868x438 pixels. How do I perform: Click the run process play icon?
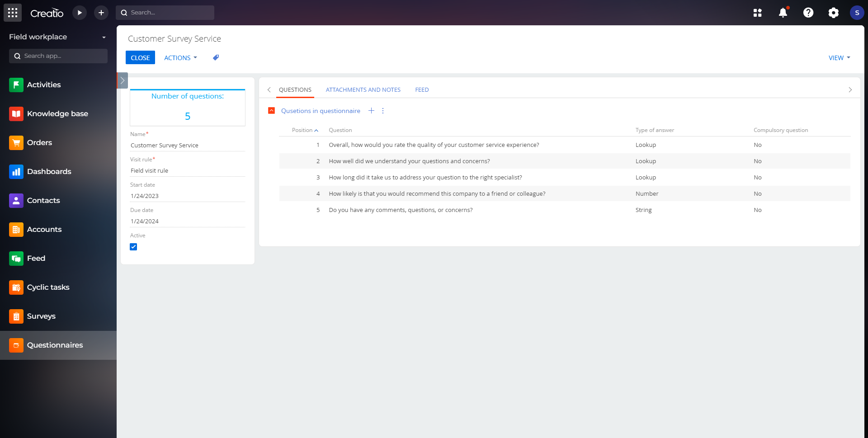[80, 13]
